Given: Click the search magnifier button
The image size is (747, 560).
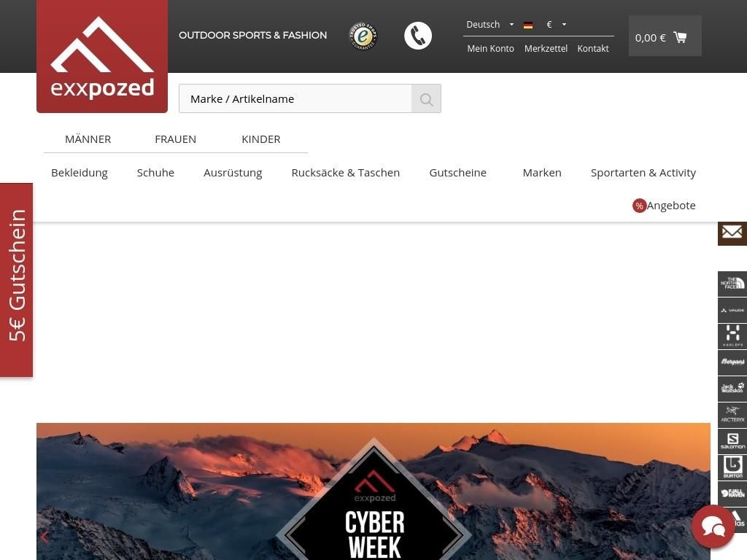Looking at the screenshot, I should (x=426, y=99).
